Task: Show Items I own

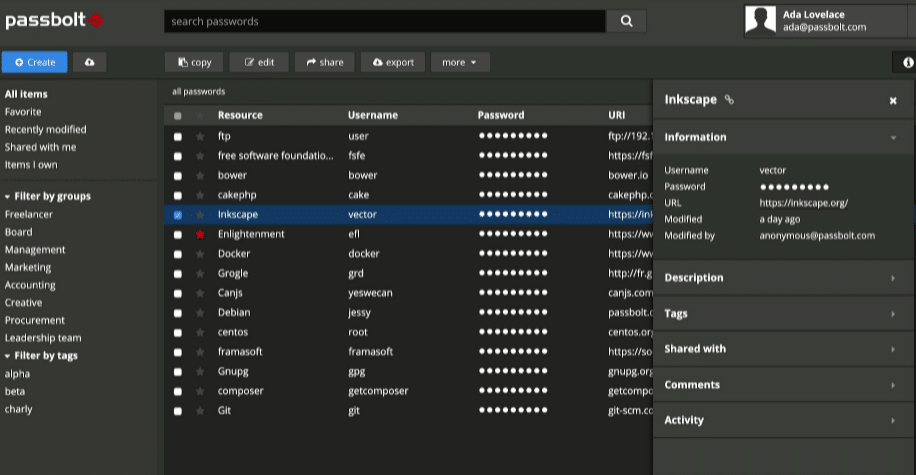Action: (x=31, y=165)
